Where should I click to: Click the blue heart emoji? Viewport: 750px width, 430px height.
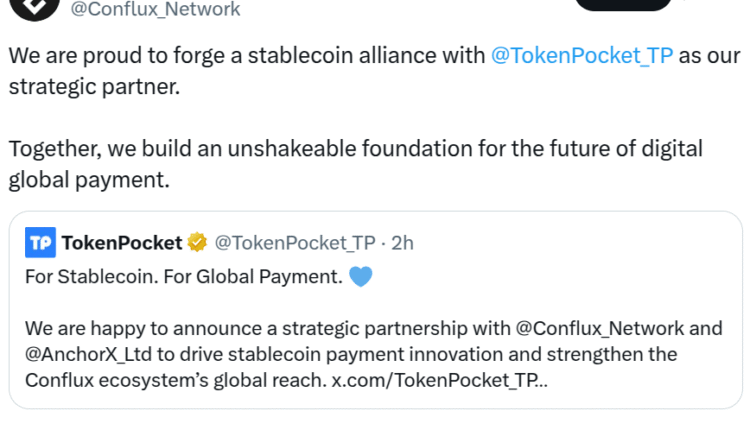360,277
